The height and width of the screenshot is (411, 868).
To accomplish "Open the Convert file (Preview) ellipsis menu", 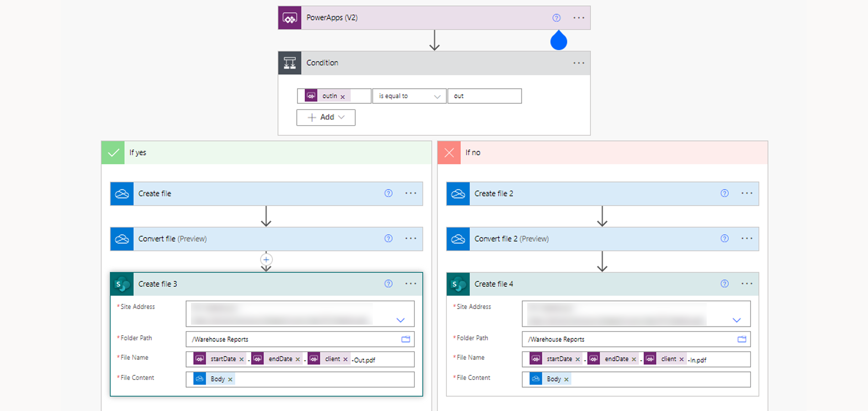I will [x=411, y=238].
